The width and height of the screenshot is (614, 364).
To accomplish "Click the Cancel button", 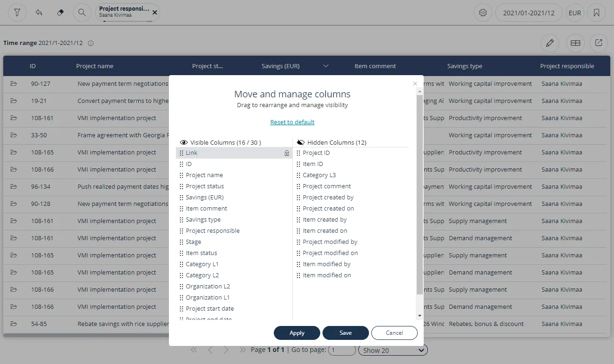I will [394, 333].
